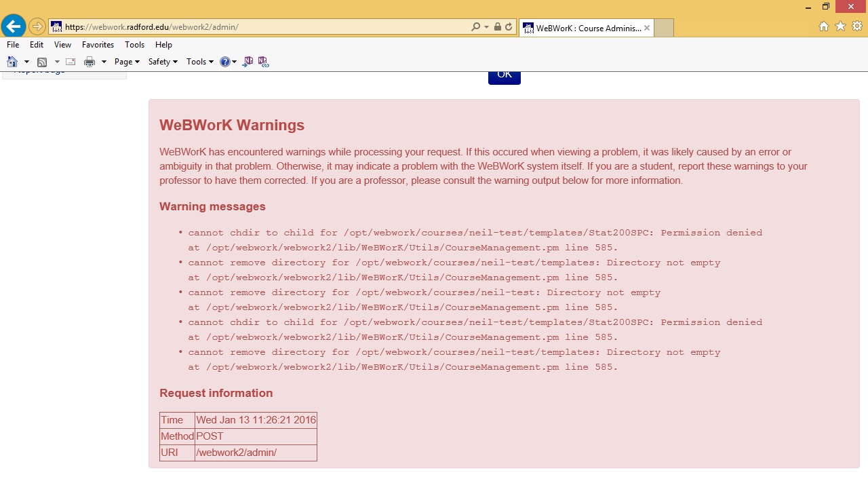Close the browser window with red X

tap(852, 7)
